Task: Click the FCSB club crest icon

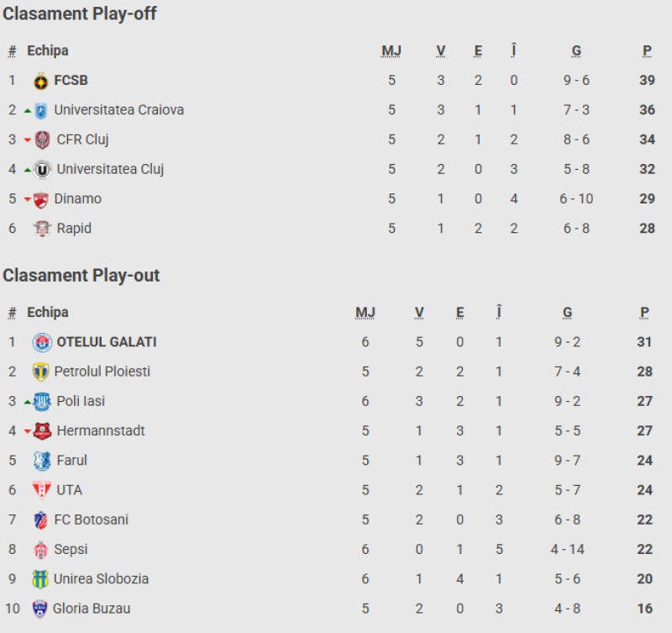Action: click(x=40, y=81)
